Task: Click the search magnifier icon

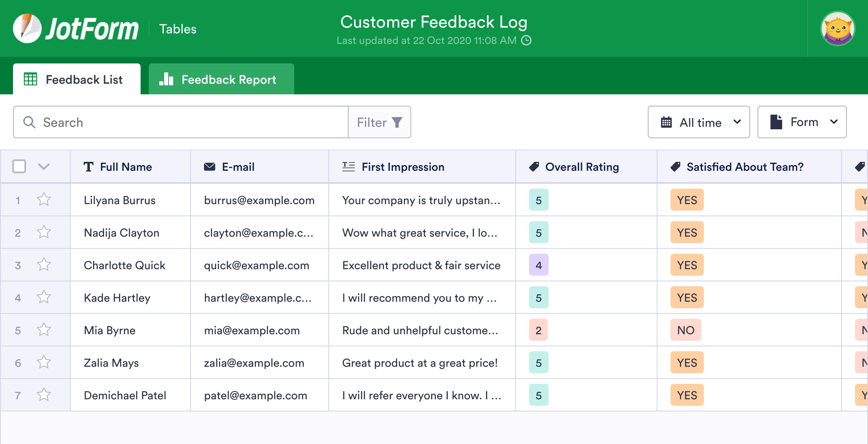Action: tap(29, 122)
